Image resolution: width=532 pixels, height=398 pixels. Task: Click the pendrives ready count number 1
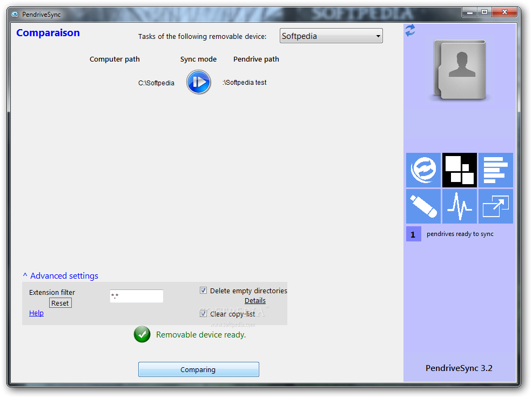(414, 234)
